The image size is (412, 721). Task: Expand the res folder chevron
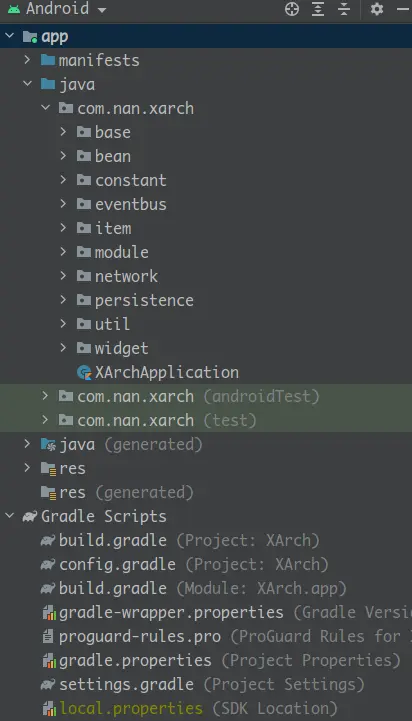(x=27, y=468)
